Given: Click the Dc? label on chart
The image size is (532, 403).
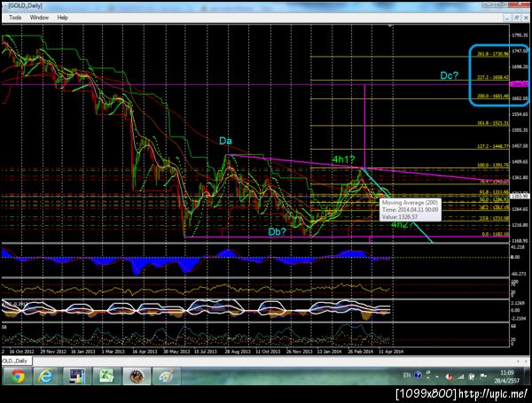Looking at the screenshot, I should (x=450, y=75).
